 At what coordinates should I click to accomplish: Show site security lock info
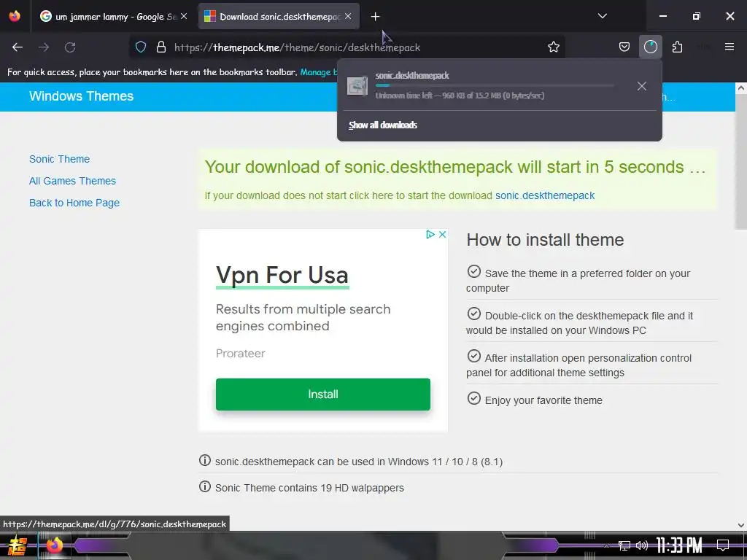[x=161, y=47]
